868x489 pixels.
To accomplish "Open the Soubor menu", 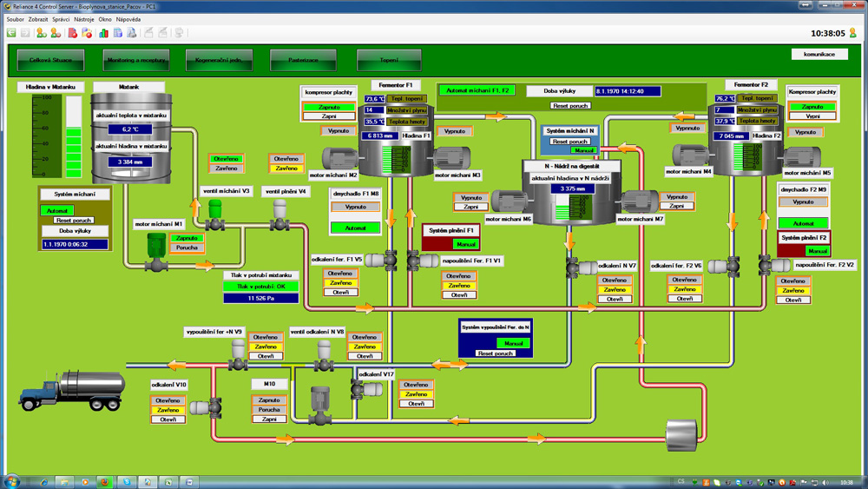I will click(x=15, y=19).
